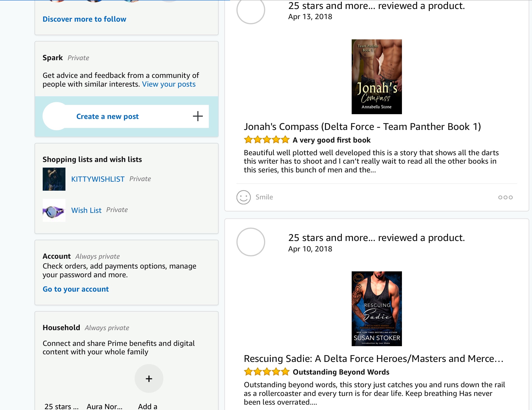Open the Wish List sunglasses thumbnail
The width and height of the screenshot is (532, 410).
tap(54, 210)
